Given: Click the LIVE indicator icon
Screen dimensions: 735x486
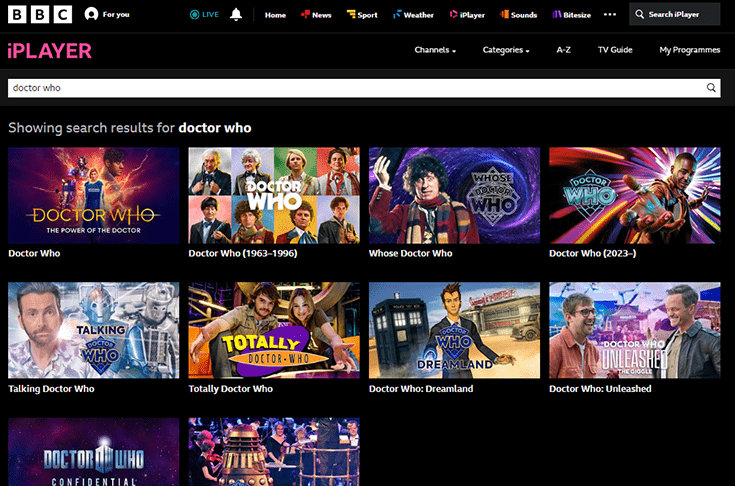Looking at the screenshot, I should pos(194,15).
